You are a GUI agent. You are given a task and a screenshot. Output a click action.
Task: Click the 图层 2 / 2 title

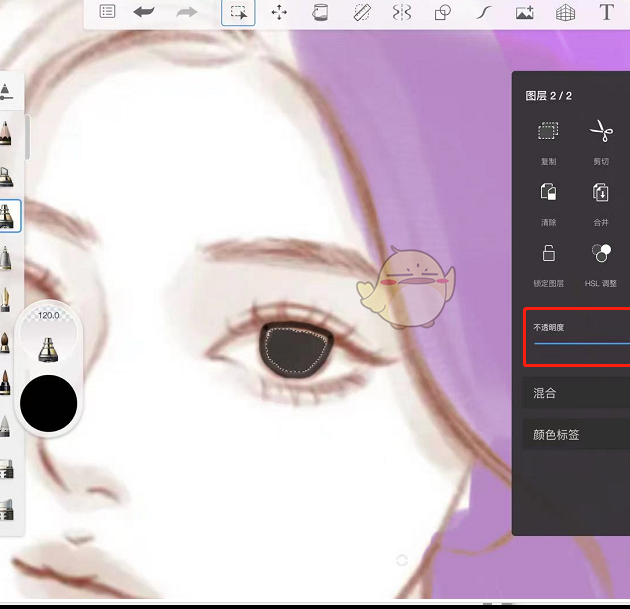pos(548,96)
